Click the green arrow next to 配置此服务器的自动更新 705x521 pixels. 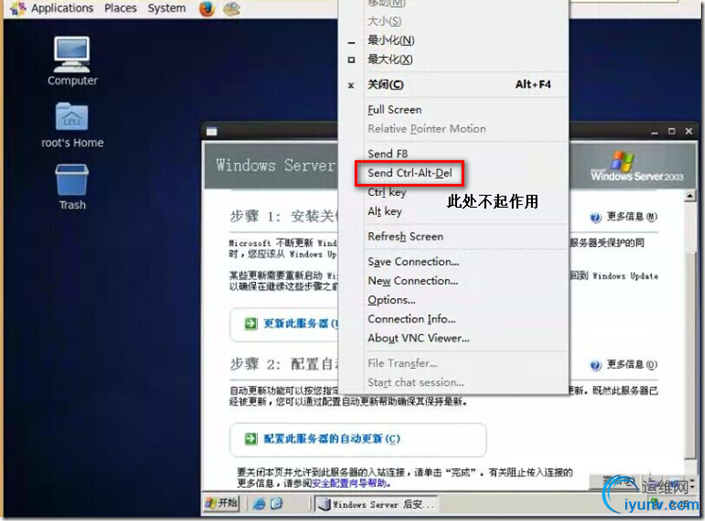pos(251,438)
